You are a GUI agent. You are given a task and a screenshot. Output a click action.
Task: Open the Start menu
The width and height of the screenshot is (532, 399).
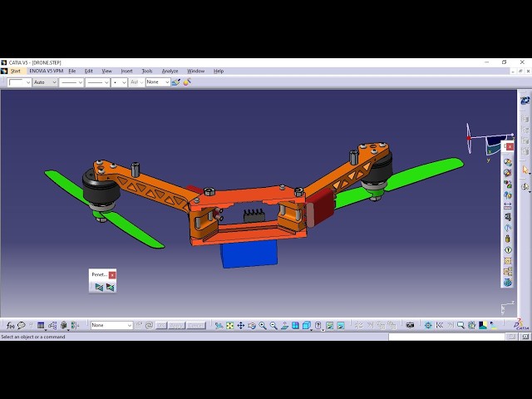tap(16, 71)
